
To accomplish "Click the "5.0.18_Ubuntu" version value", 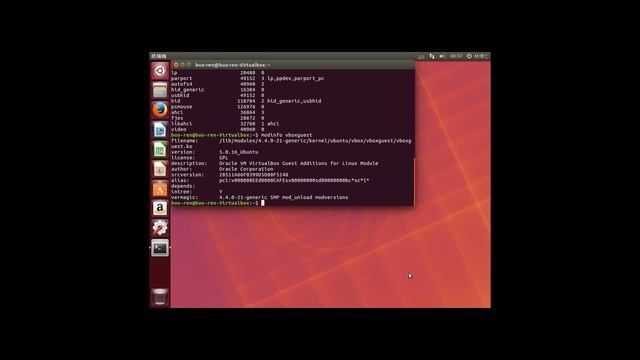I will pyautogui.click(x=238, y=152).
